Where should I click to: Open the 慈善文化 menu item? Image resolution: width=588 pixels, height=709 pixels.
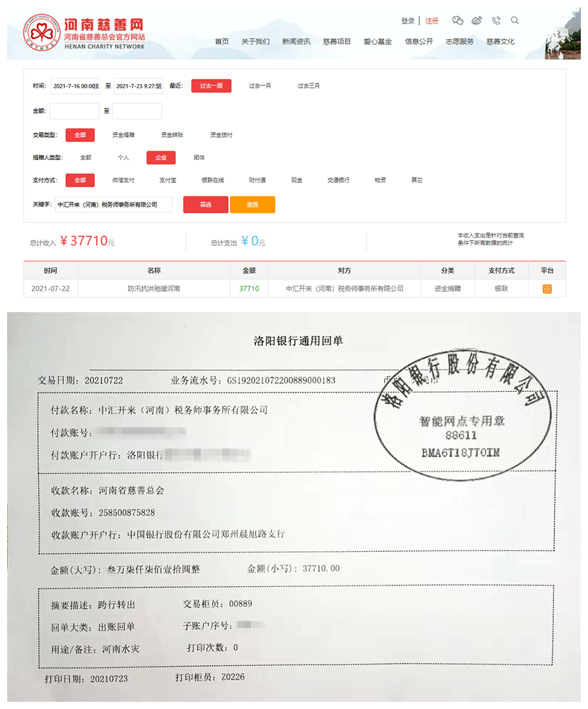[501, 42]
